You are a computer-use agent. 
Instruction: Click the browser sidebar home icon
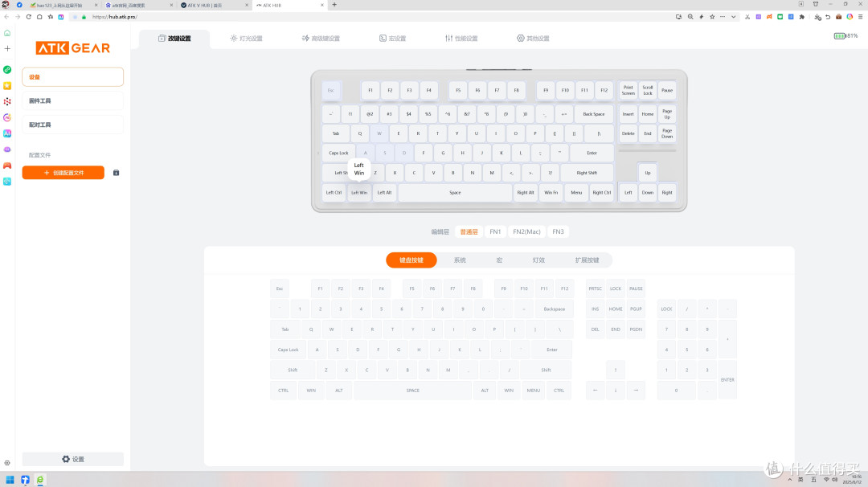(7, 33)
